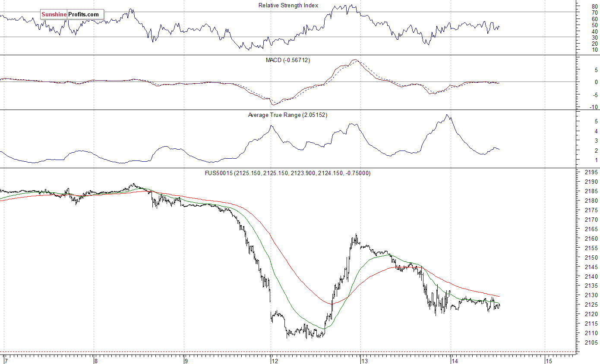Click Average True Range axis value 1

596,160
